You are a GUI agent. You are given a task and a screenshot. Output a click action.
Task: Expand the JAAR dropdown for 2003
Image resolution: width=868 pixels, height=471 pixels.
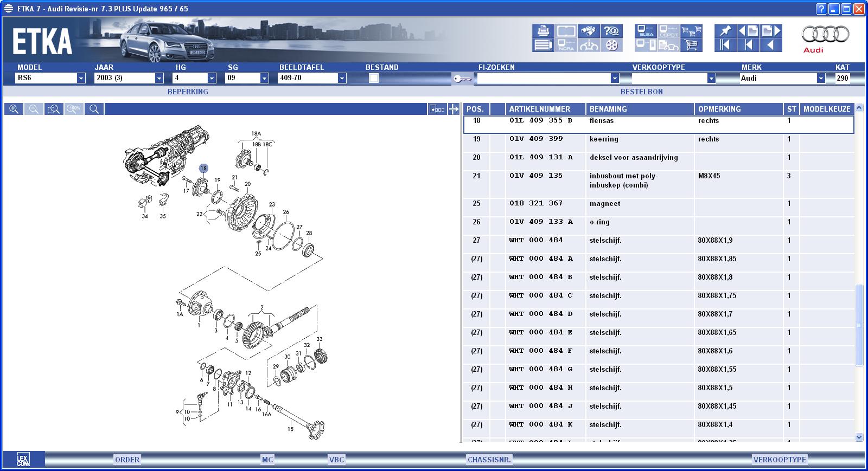[x=159, y=78]
